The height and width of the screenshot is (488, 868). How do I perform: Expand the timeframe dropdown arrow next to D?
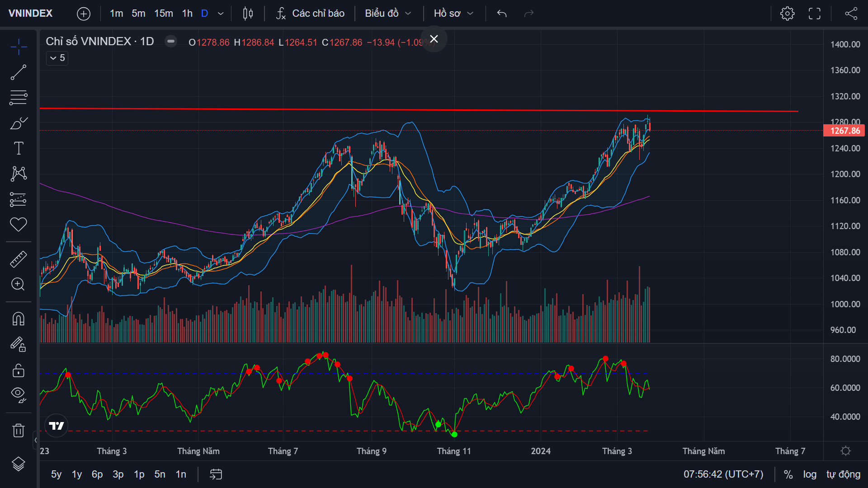click(221, 14)
